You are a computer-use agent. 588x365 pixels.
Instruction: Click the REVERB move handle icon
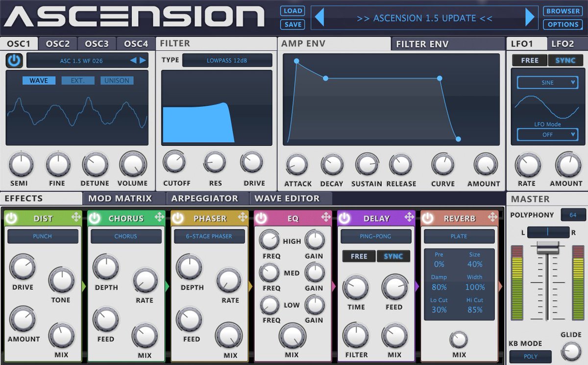(x=491, y=217)
